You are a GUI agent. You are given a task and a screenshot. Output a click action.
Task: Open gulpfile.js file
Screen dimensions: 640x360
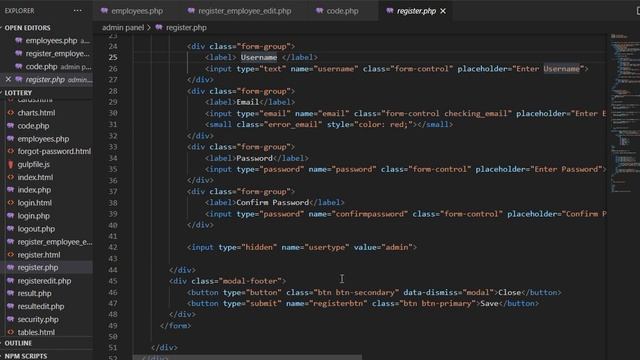coord(33,164)
